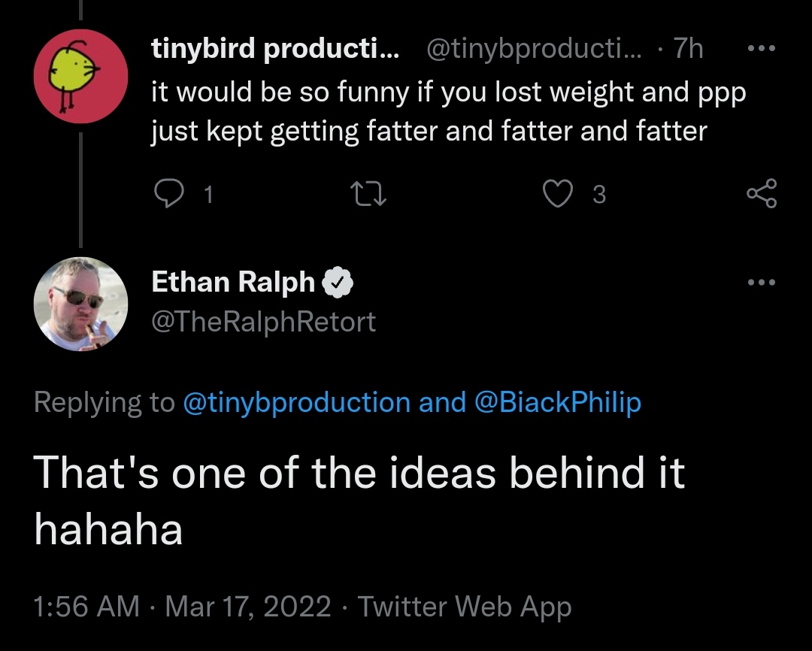Click the reply speech bubble icon
The width and height of the screenshot is (812, 651).
coord(169,194)
